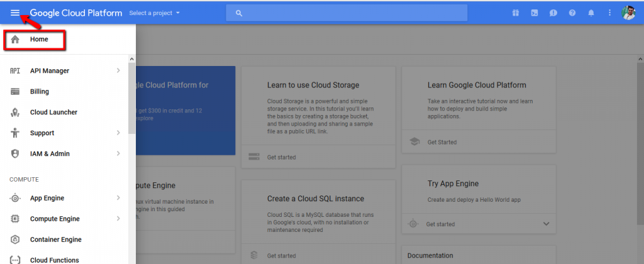Open the Select a project dropdown
The width and height of the screenshot is (644, 264).
[155, 13]
